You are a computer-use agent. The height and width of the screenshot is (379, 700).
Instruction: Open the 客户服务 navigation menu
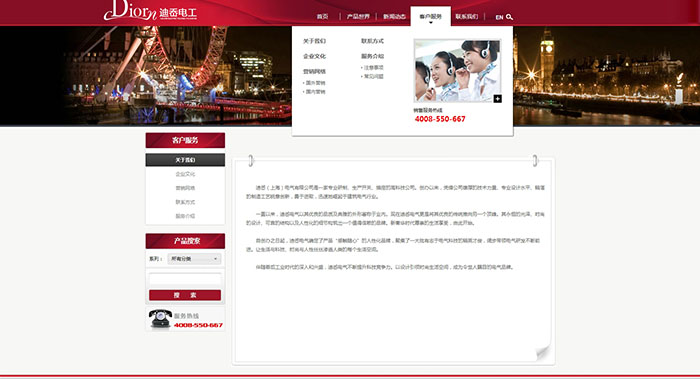coord(430,17)
